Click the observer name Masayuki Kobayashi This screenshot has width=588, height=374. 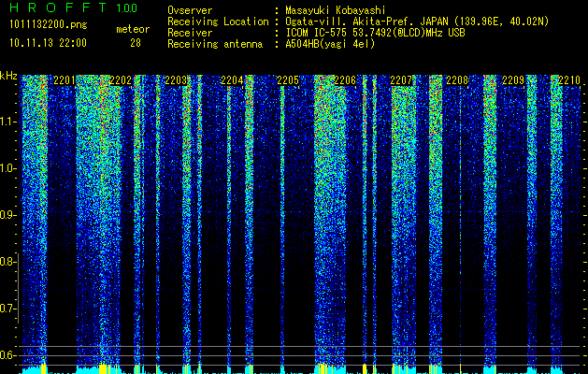click(336, 10)
